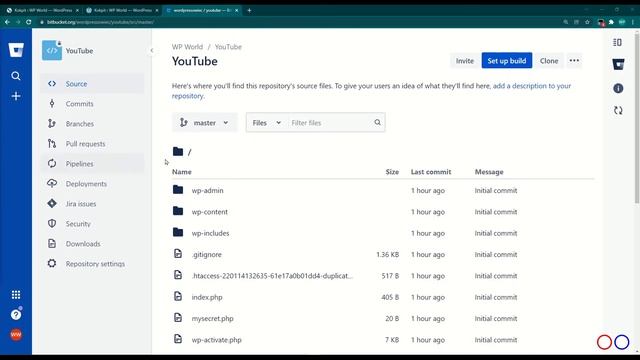Screen dimensions: 640x360
Task: Open Deployments
Action: (x=92, y=184)
